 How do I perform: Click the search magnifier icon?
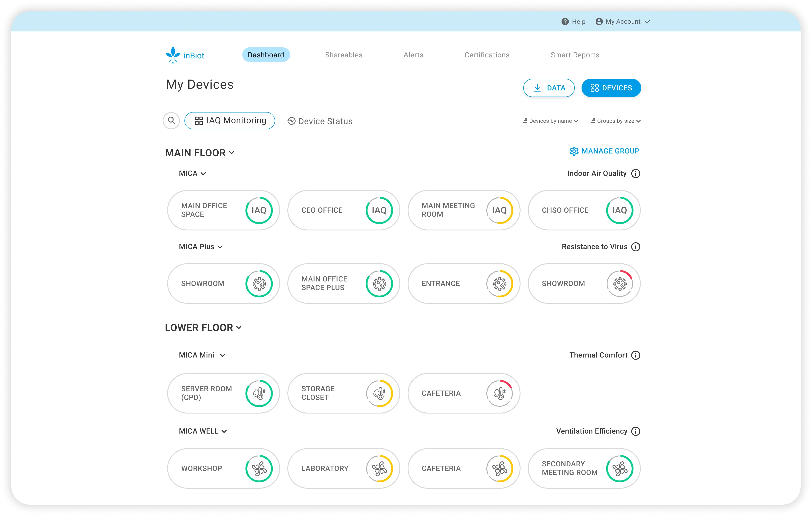(x=171, y=121)
